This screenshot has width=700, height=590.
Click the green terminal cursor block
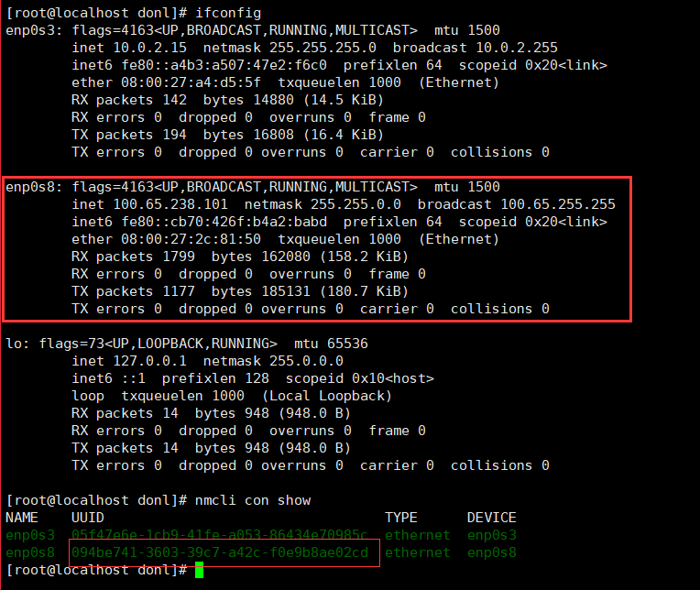point(199,570)
